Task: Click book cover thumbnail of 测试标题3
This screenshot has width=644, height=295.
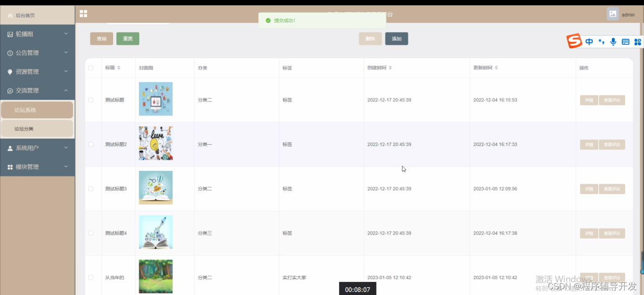Action: 155,188
